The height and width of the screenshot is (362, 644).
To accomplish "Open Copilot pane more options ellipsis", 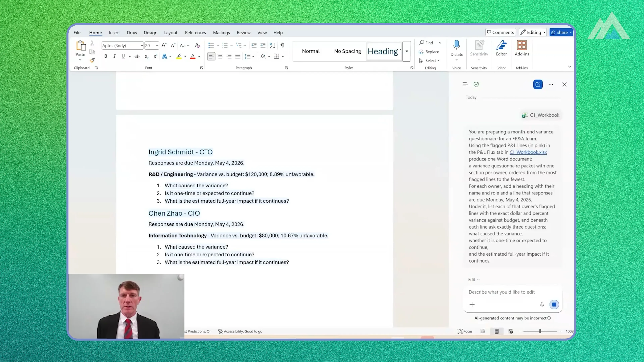I will (551, 84).
